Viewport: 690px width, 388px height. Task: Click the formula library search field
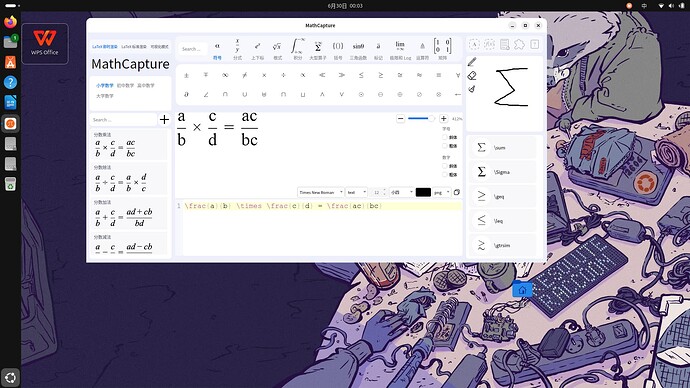123,120
